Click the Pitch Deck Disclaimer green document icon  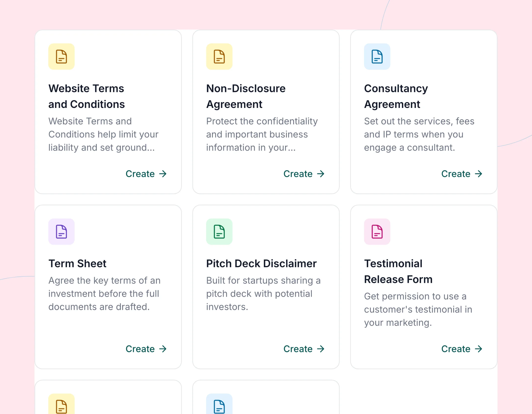(219, 232)
